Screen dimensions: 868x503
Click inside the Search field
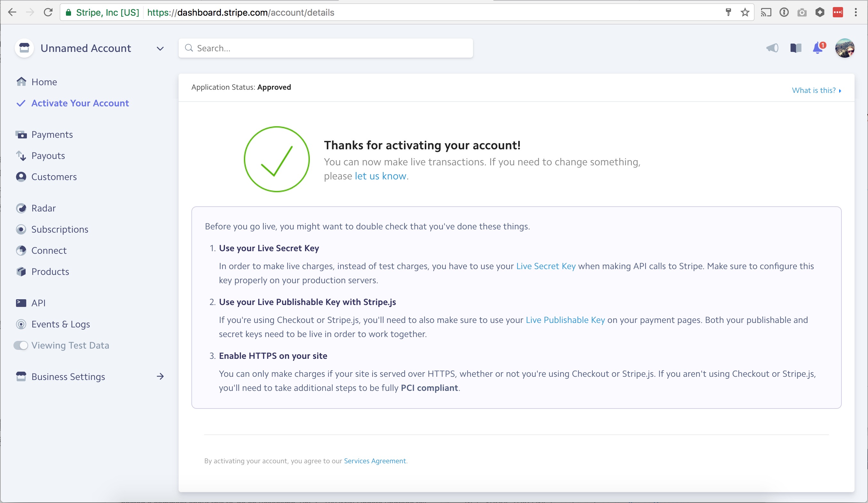coord(324,48)
